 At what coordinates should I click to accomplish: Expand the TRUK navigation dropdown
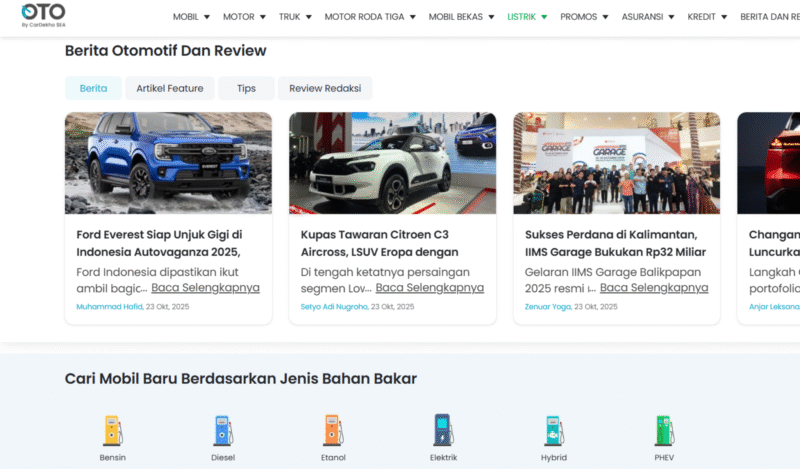[295, 17]
